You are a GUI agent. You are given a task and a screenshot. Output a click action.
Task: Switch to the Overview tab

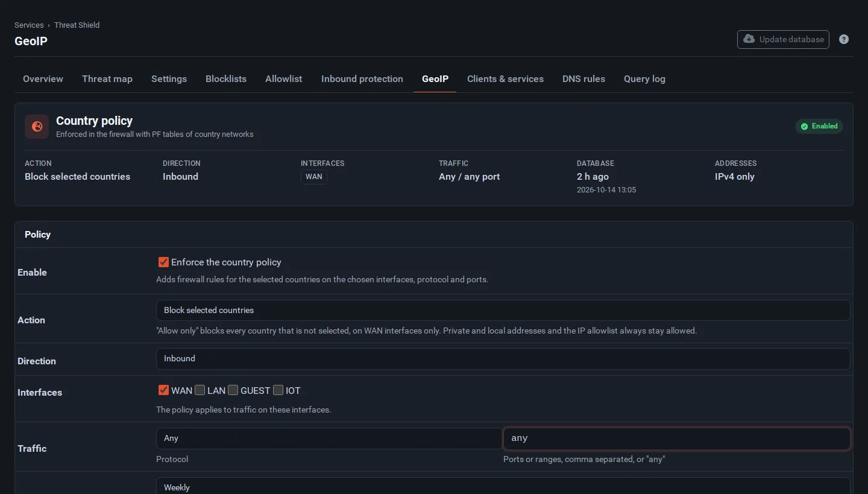43,79
